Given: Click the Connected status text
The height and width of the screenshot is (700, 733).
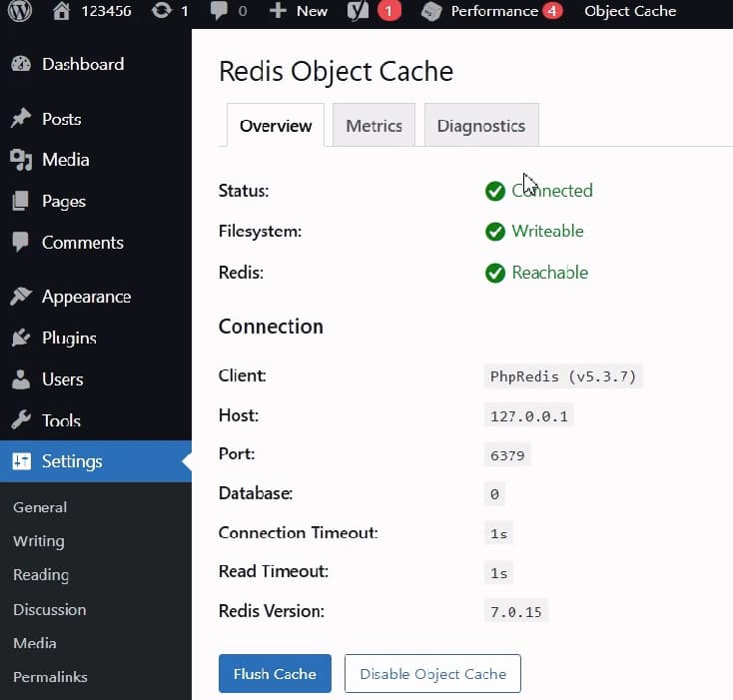Looking at the screenshot, I should click(552, 191).
